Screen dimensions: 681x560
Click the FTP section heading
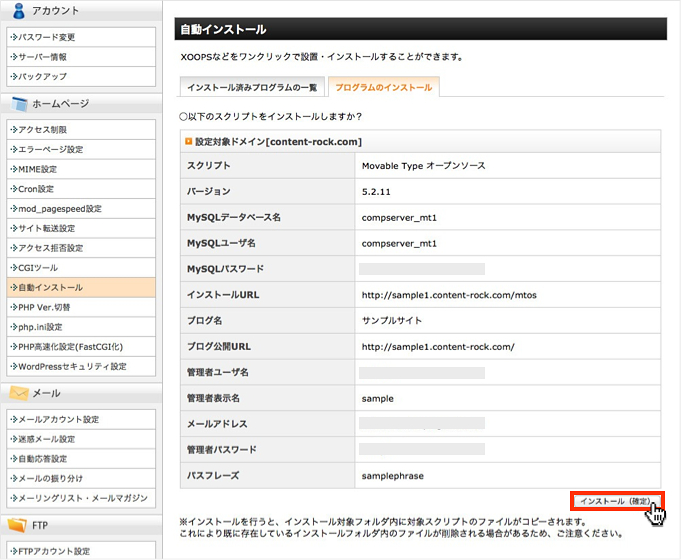click(40, 526)
